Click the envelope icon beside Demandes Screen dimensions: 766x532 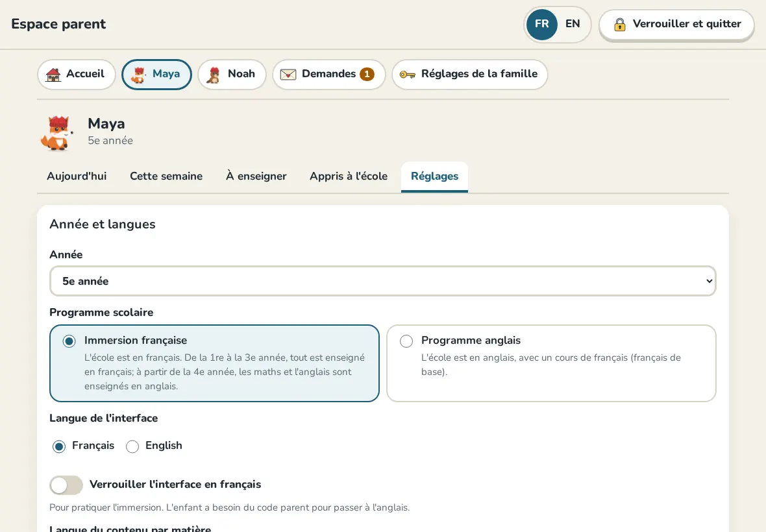click(x=288, y=75)
